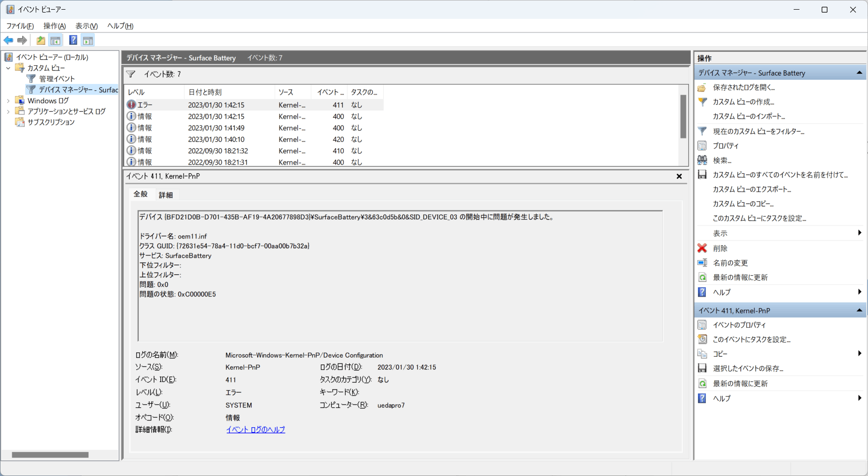868x476 pixels.
Task: Click the 問題の状態: 0xC00000E5 text line
Action: click(x=178, y=294)
